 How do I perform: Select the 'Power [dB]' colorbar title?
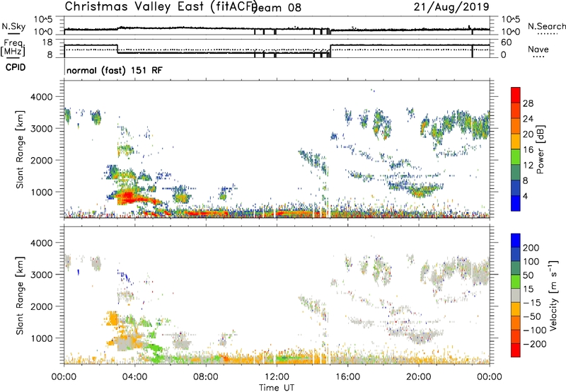click(540, 149)
